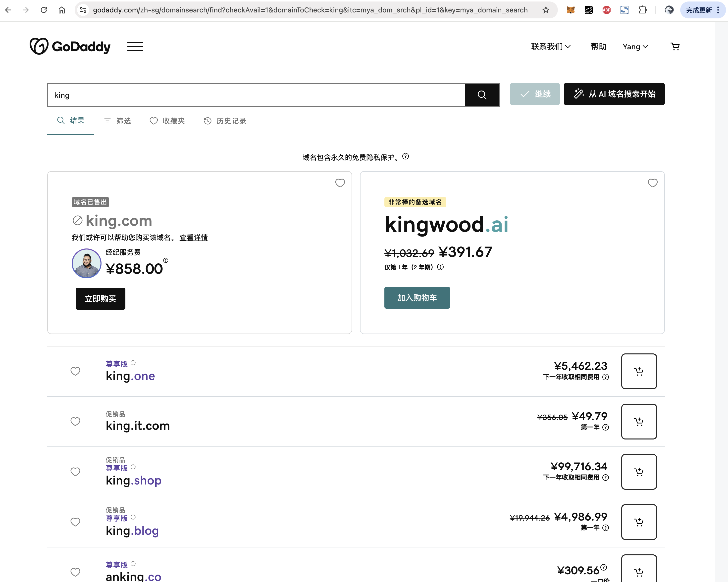Expand the 联系我们 dropdown
The image size is (728, 582).
pyautogui.click(x=550, y=47)
